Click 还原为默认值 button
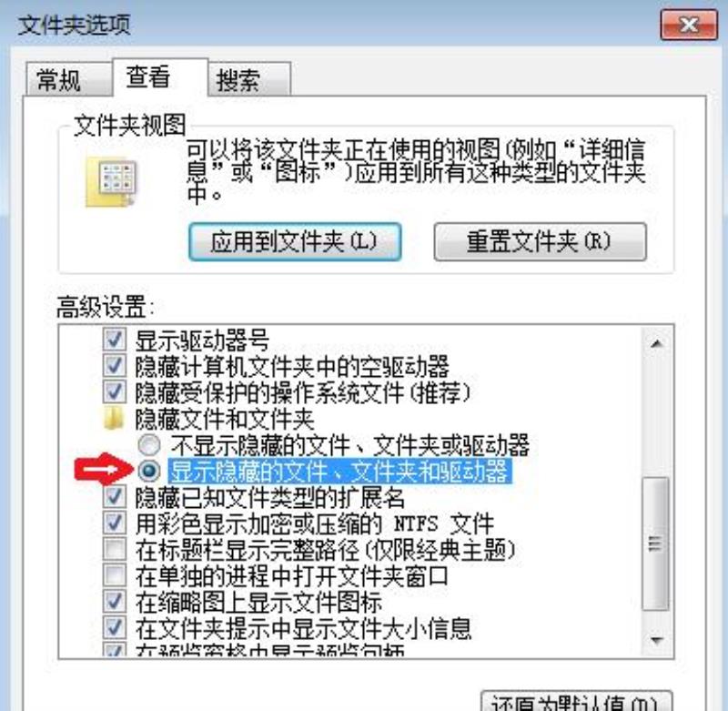Image resolution: width=728 pixels, height=711 pixels. click(x=576, y=701)
